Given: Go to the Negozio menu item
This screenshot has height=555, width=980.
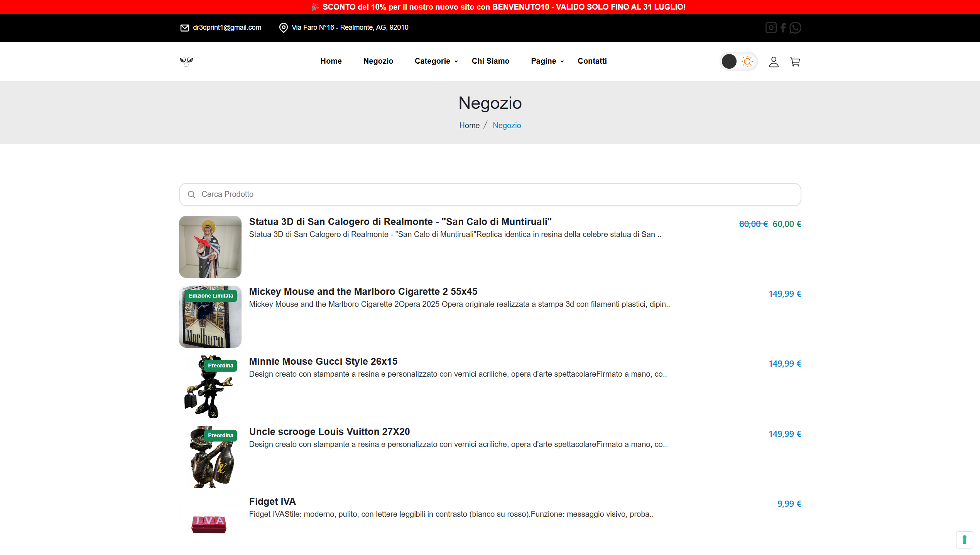Looking at the screenshot, I should tap(378, 61).
